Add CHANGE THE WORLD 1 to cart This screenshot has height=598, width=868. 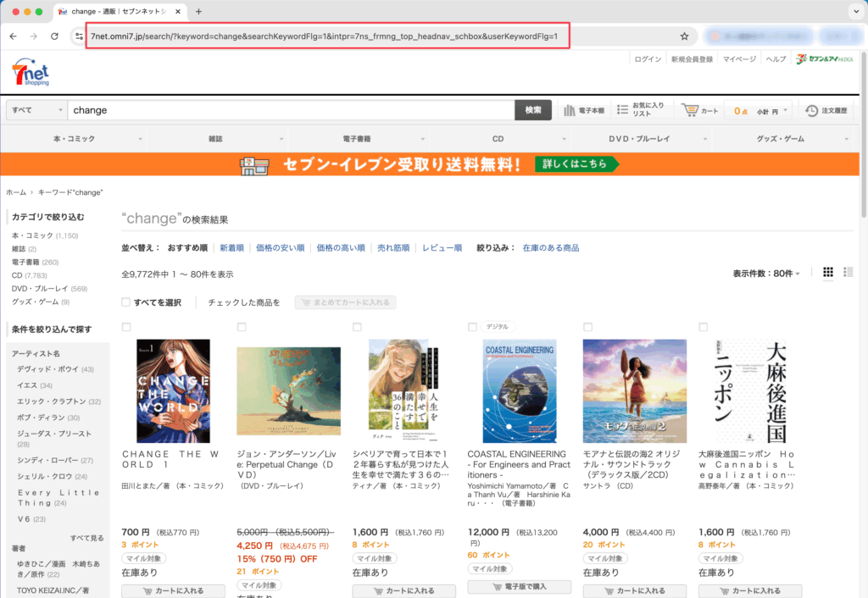click(x=173, y=591)
